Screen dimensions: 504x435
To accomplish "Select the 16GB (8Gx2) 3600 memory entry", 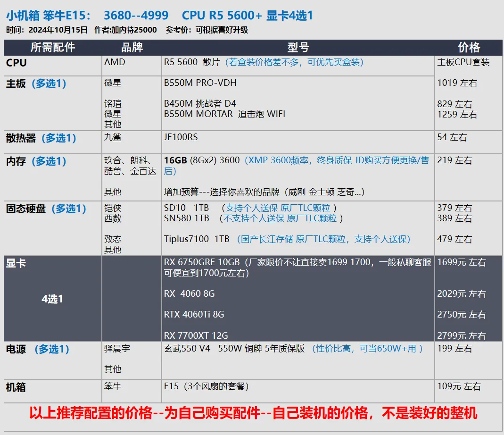I will [x=202, y=160].
